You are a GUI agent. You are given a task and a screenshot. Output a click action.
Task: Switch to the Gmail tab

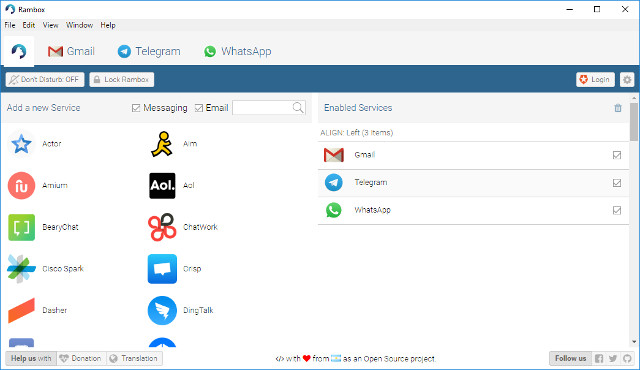[71, 51]
